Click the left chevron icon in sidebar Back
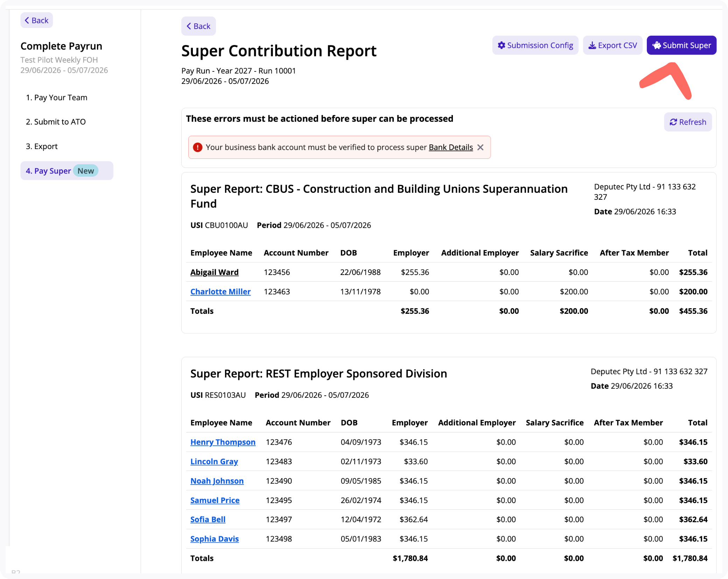The width and height of the screenshot is (728, 579). coord(27,20)
